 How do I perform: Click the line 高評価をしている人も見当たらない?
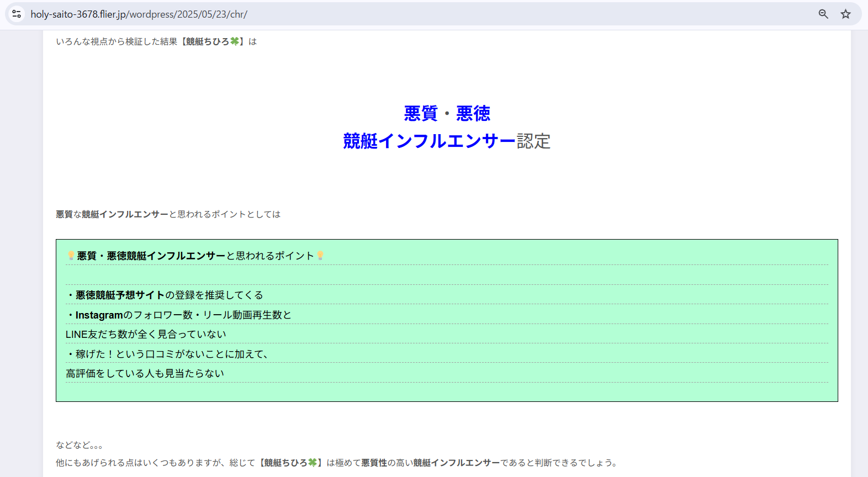click(x=145, y=373)
